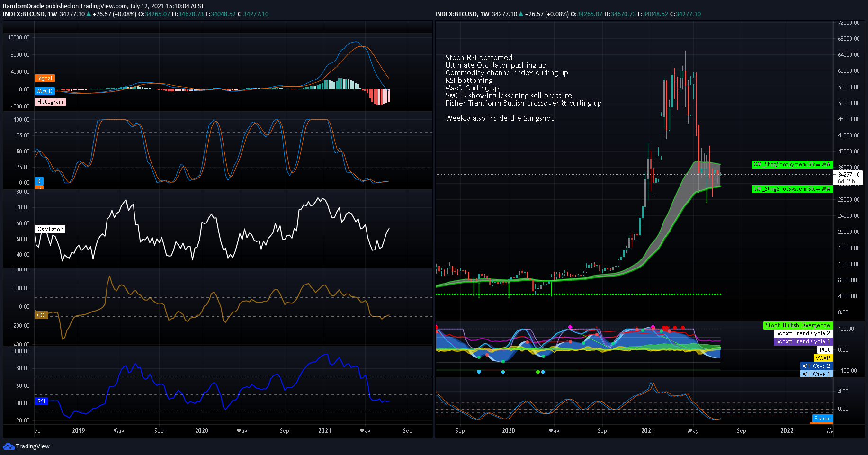Image resolution: width=868 pixels, height=455 pixels.
Task: Click the 'Stoch RSI bottomed' annotation text
Action: pos(479,58)
